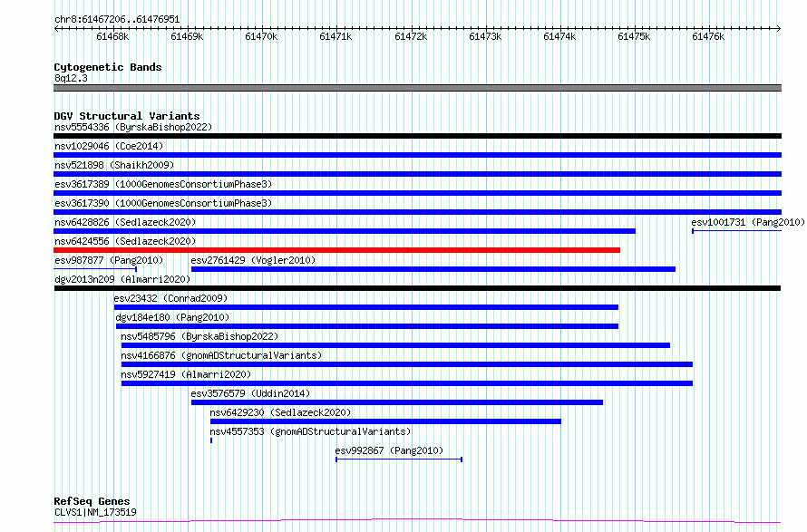Select the esv992867 (Pang2010) label

(x=389, y=450)
